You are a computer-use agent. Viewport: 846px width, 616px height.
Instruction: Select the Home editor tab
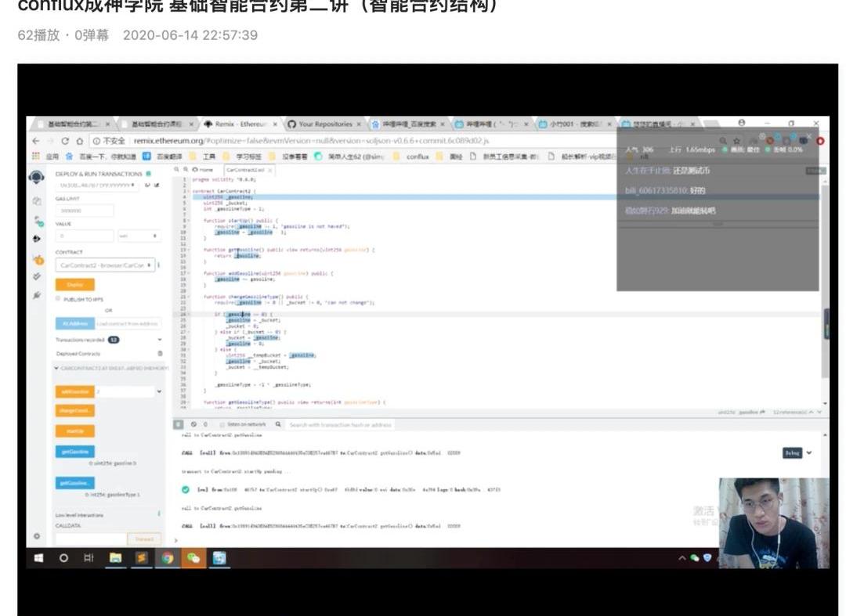coord(203,170)
